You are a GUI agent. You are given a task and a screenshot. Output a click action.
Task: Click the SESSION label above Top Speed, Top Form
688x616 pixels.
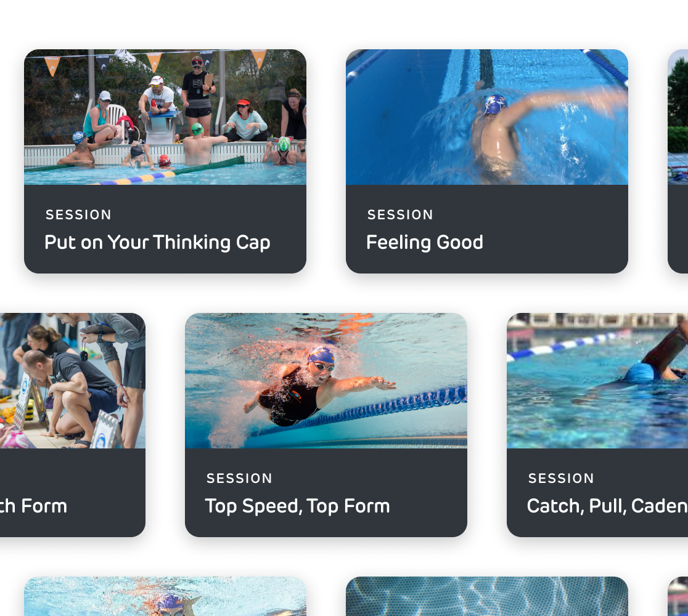pyautogui.click(x=240, y=479)
